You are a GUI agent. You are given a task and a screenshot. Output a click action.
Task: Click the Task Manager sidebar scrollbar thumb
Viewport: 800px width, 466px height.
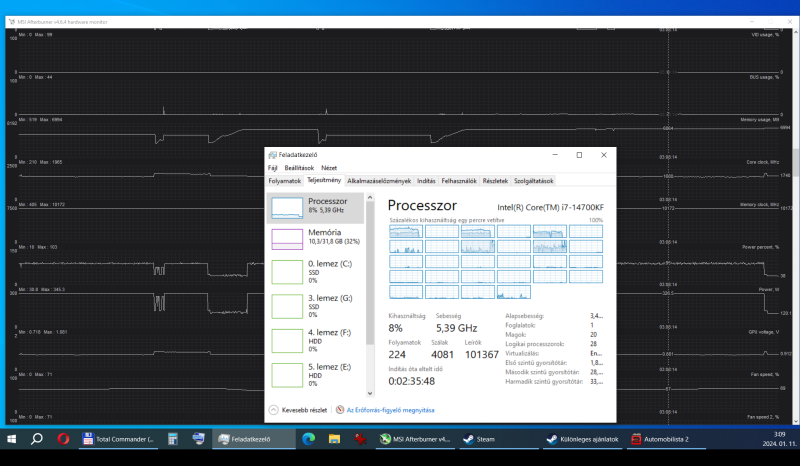[x=370, y=273]
